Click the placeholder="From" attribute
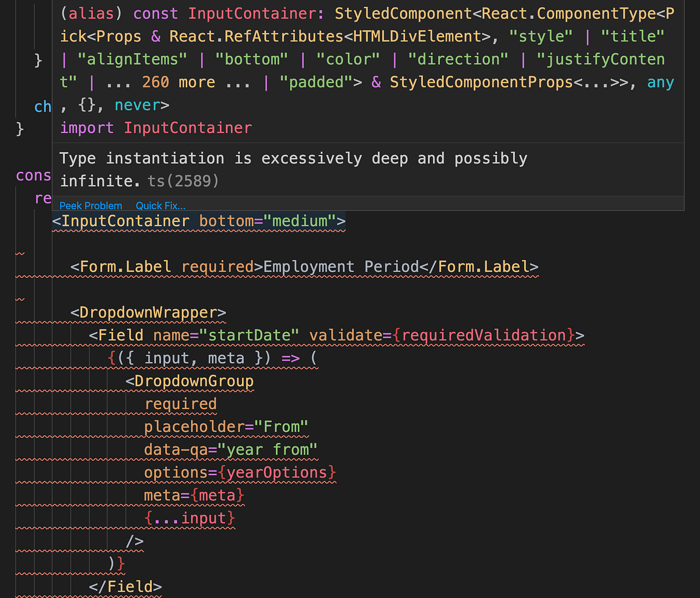Screen dimensions: 700x598 click(x=226, y=426)
